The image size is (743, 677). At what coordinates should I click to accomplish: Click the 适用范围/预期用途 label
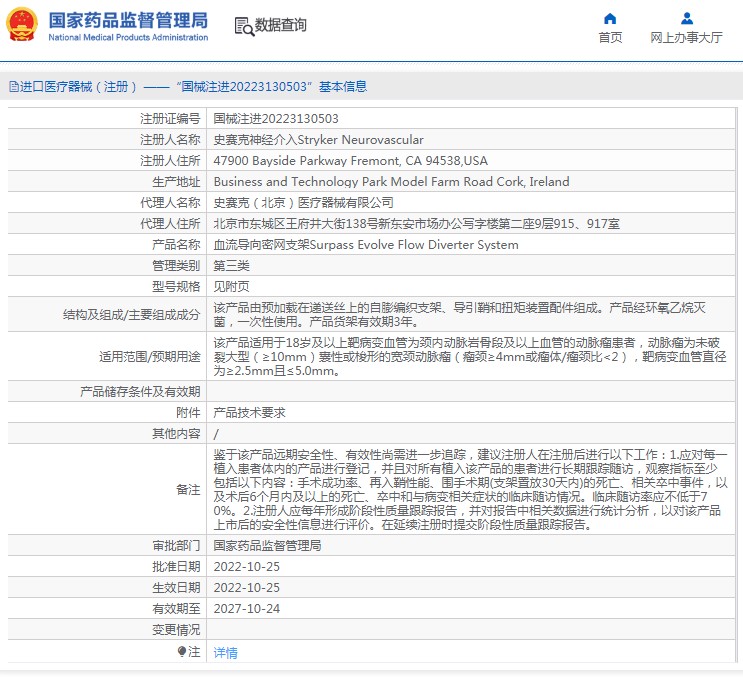149,356
